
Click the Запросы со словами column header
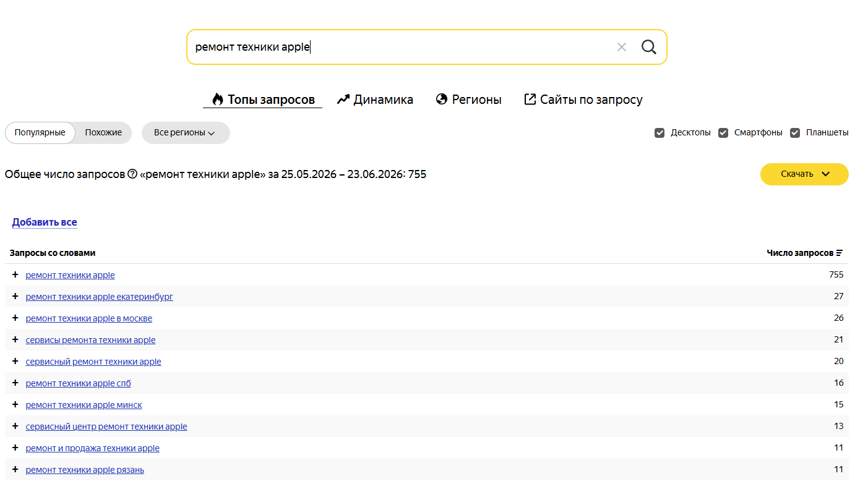pos(53,253)
